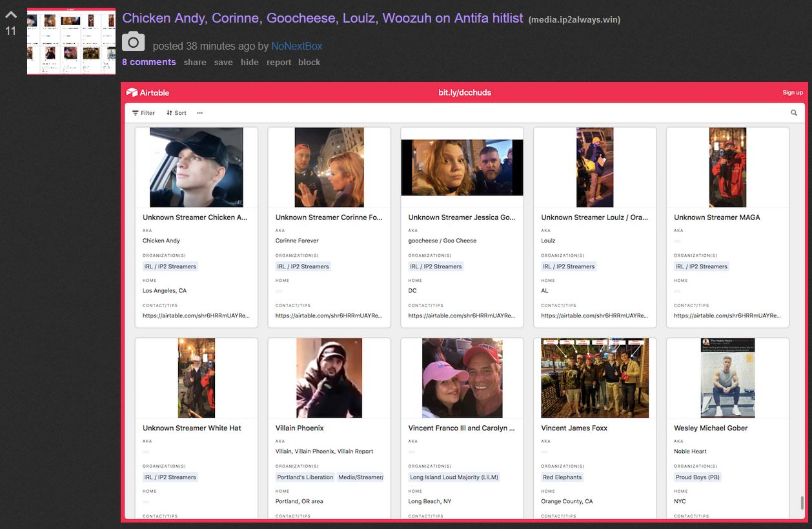This screenshot has height=529, width=812.
Task: Click the Proud Boys (PB) organization tag
Action: [x=698, y=477]
